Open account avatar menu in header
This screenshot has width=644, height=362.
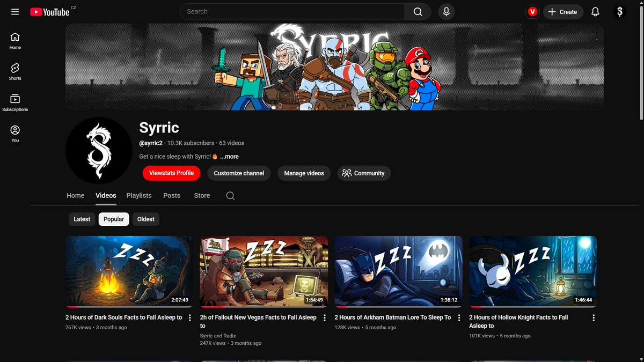[x=620, y=12]
